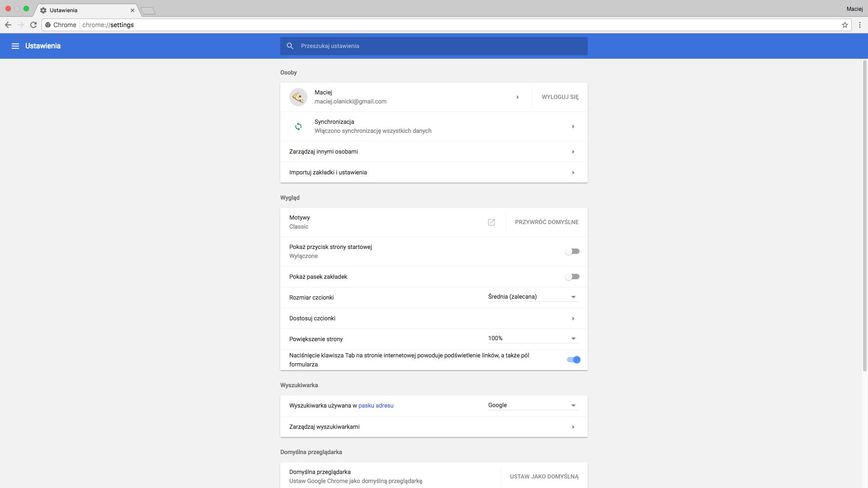
Task: Click the WYLOGUJ SIĘ button
Action: pos(560,97)
